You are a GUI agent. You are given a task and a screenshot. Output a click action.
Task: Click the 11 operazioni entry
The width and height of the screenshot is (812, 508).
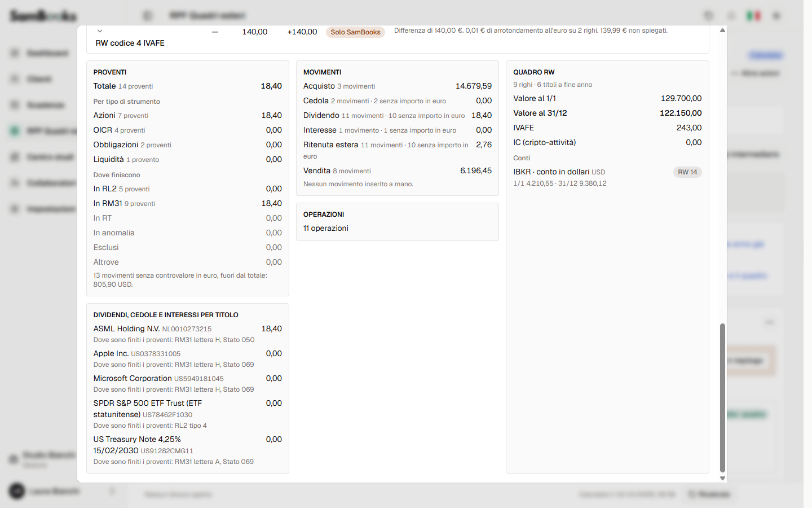326,229
